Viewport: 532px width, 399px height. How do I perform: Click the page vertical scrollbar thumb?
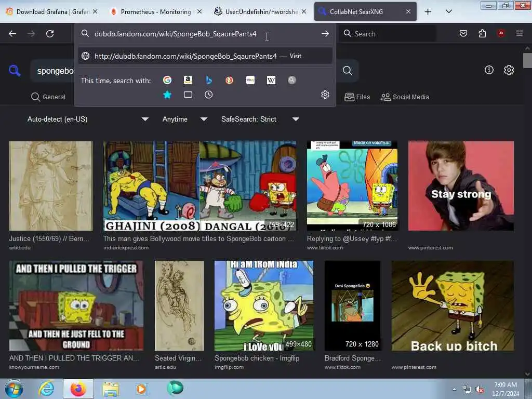click(x=527, y=60)
